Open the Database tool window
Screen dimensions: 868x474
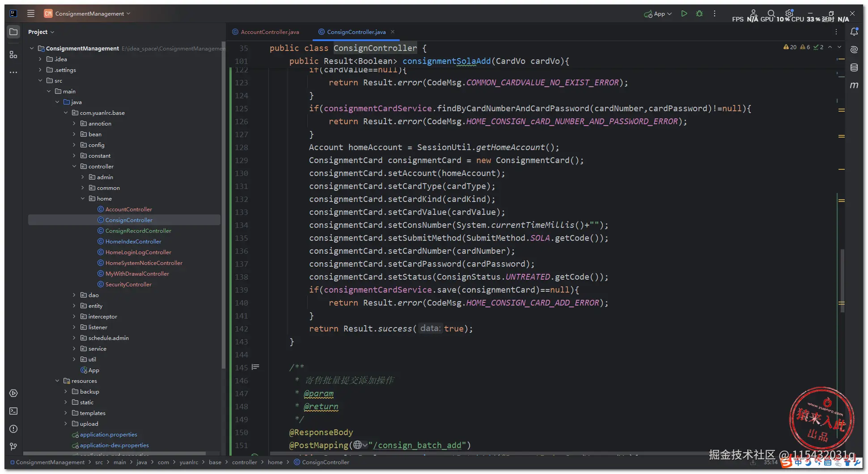pos(854,67)
